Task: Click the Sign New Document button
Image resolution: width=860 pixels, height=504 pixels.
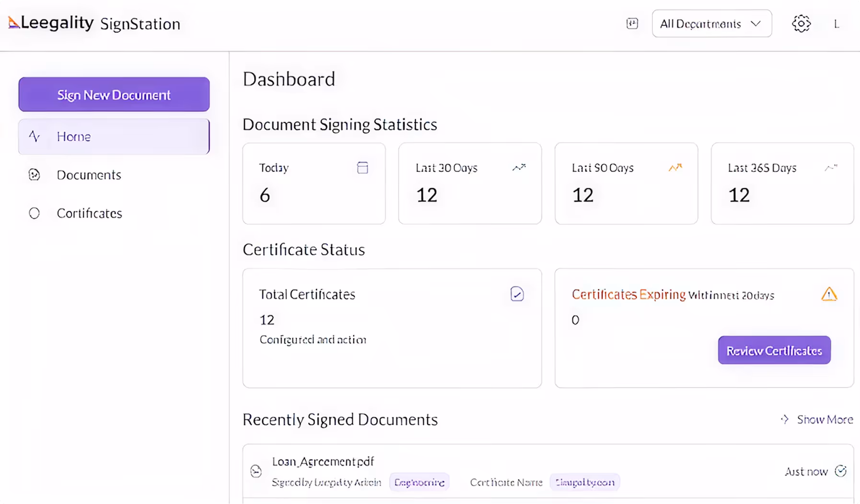Action: (114, 94)
